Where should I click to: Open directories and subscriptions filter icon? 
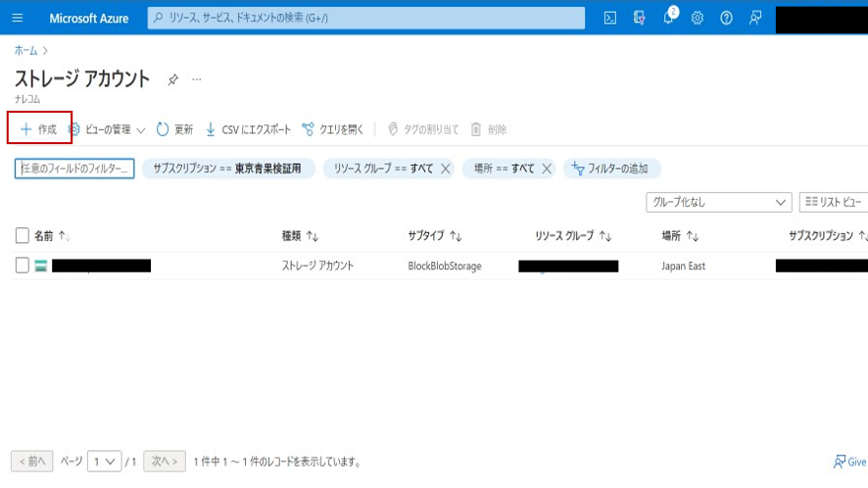(x=639, y=19)
